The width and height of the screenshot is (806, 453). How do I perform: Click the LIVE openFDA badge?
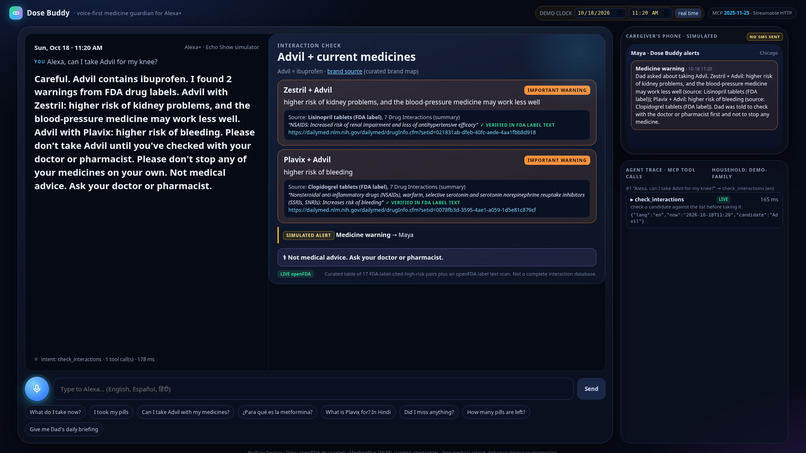click(x=296, y=274)
